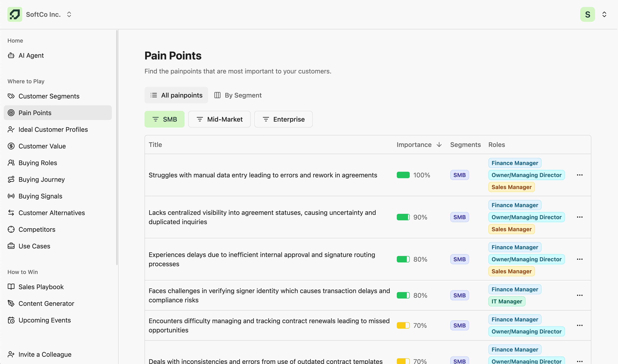The width and height of the screenshot is (618, 364).
Task: Select the All painpoints view
Action: 176,95
